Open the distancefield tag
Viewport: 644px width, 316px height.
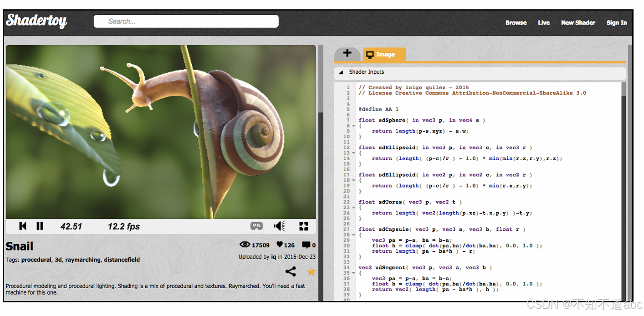click(x=122, y=260)
